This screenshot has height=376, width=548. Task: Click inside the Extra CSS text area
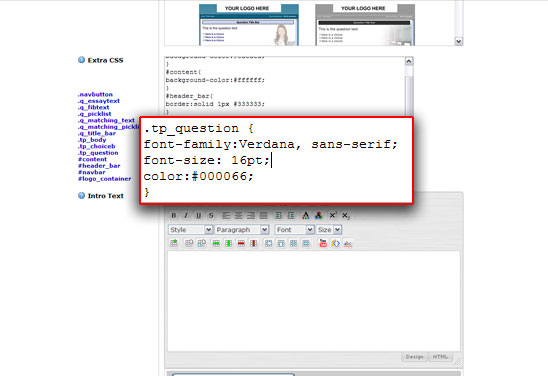click(x=285, y=86)
